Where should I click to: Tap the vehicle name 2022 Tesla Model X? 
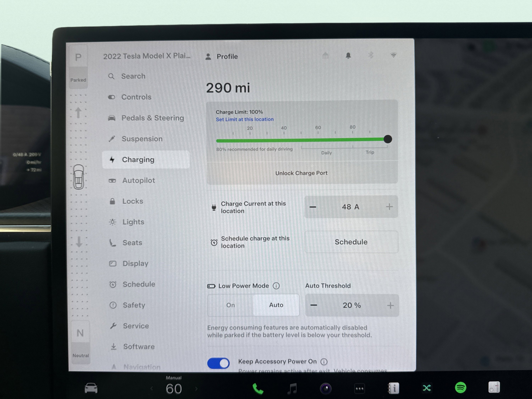147,56
